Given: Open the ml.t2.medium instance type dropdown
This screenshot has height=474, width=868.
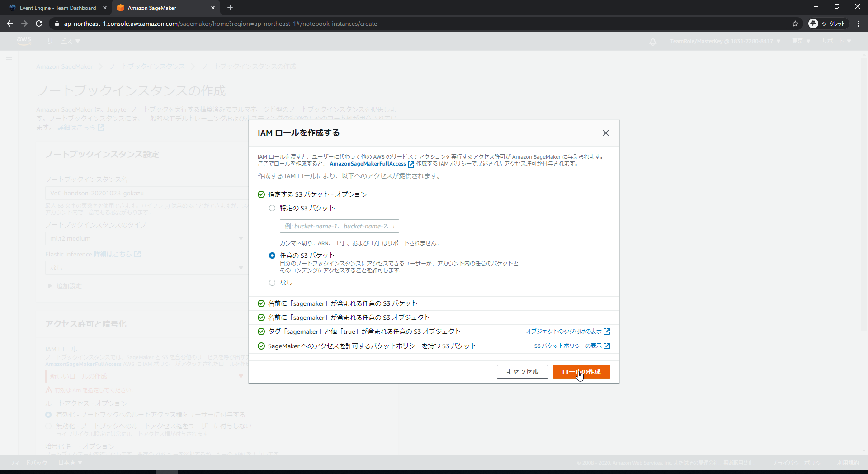Looking at the screenshot, I should (147, 238).
